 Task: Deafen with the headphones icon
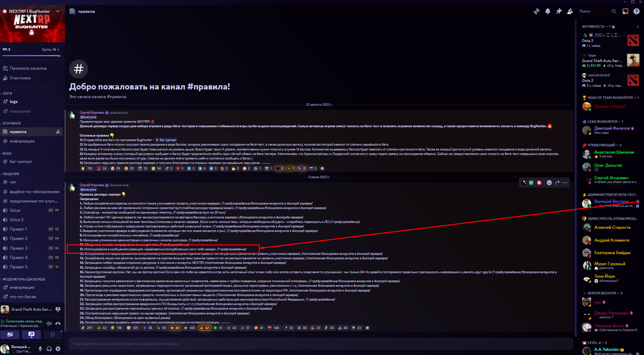coord(49,349)
